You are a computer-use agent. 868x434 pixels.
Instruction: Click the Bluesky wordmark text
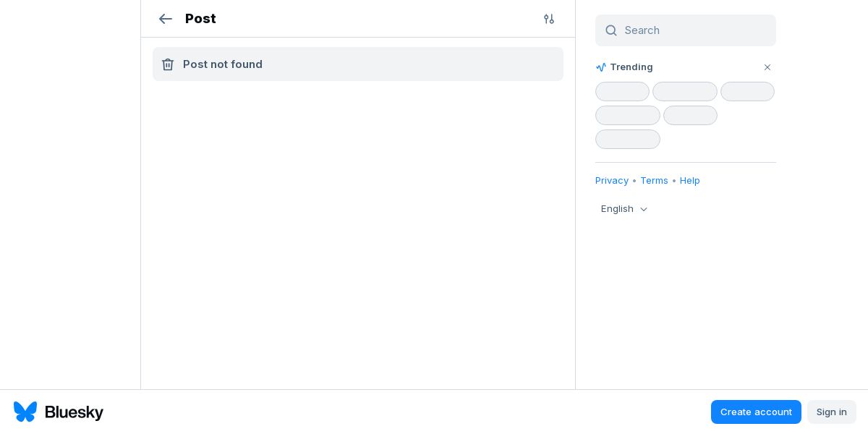[x=74, y=412]
